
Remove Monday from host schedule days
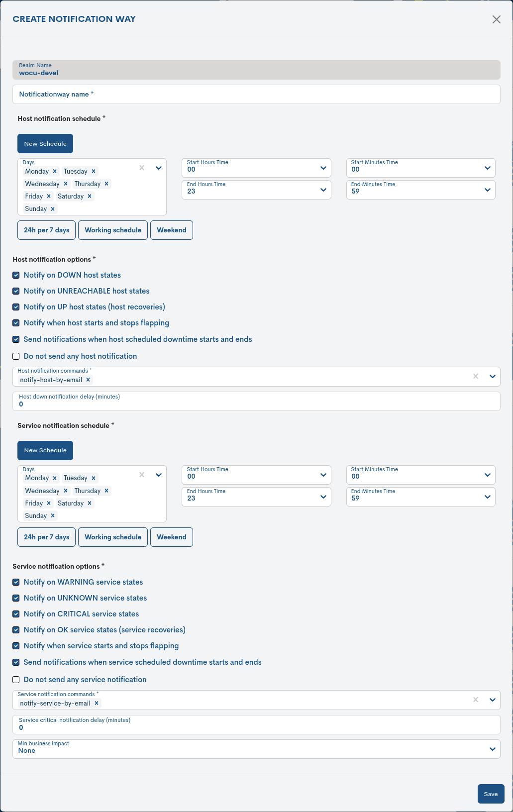tap(55, 171)
